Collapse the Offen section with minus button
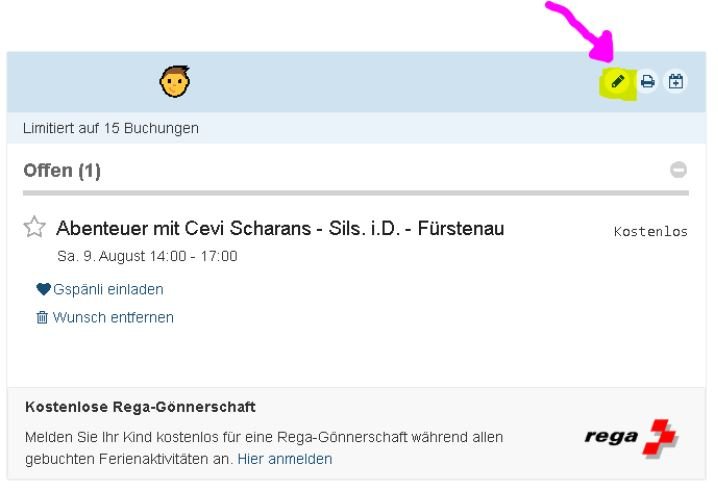Image resolution: width=718 pixels, height=489 pixels. [678, 169]
